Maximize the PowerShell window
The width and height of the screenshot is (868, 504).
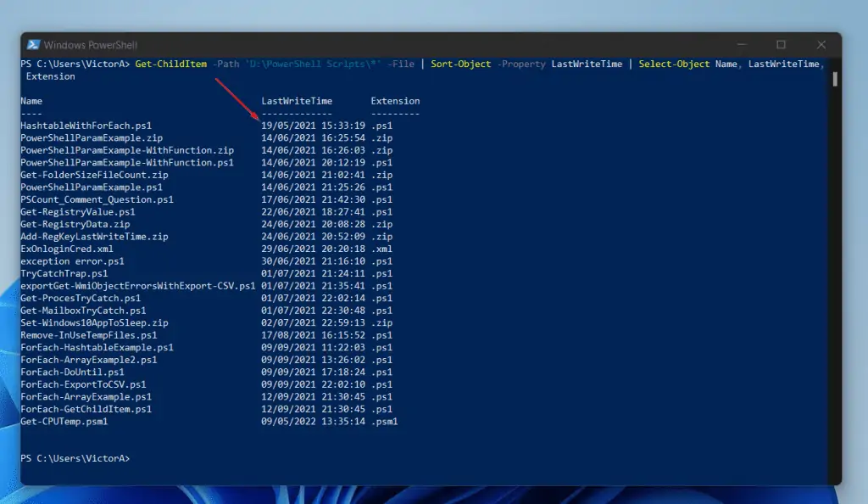point(781,44)
